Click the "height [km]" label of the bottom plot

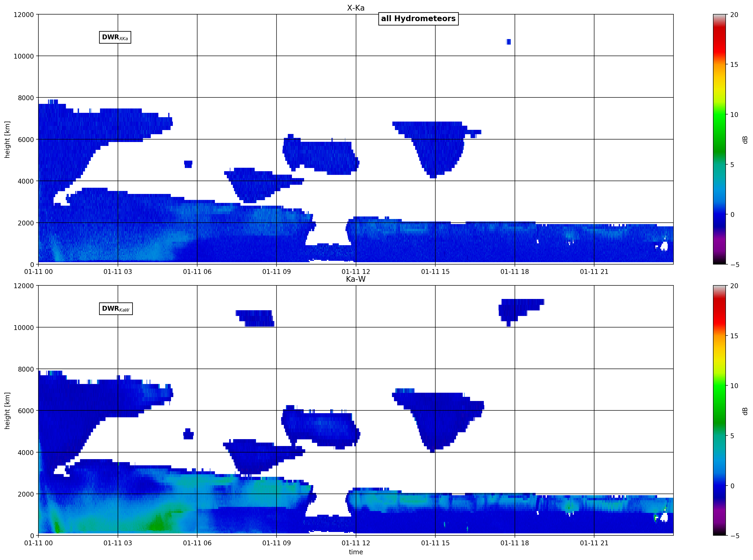tap(7, 410)
